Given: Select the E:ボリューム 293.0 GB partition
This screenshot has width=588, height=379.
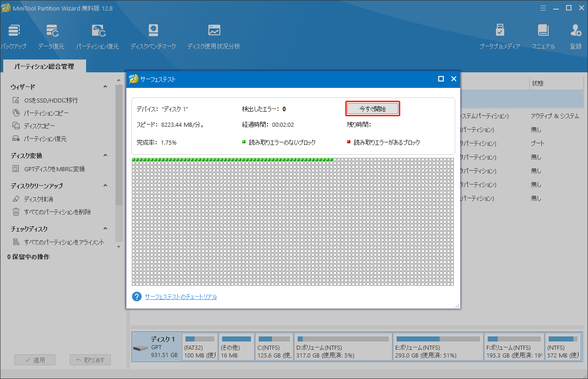Looking at the screenshot, I should pyautogui.click(x=438, y=347).
